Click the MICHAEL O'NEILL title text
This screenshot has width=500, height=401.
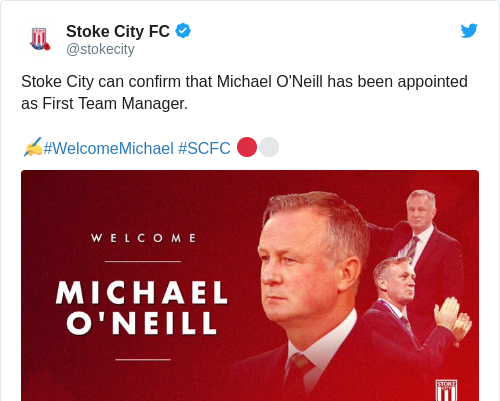pyautogui.click(x=142, y=307)
